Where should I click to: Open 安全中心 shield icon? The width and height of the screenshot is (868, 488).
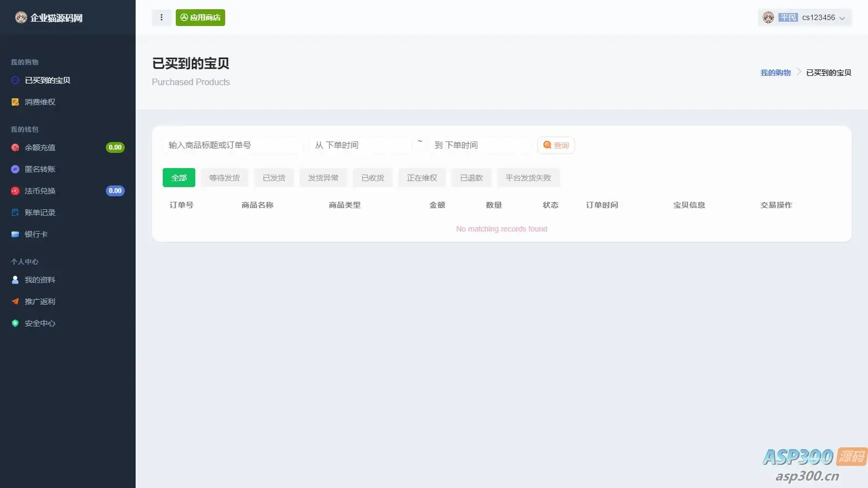tap(15, 323)
